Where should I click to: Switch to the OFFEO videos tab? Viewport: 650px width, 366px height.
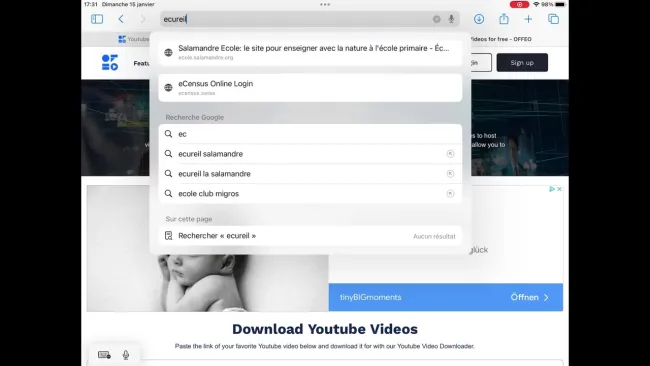point(501,39)
